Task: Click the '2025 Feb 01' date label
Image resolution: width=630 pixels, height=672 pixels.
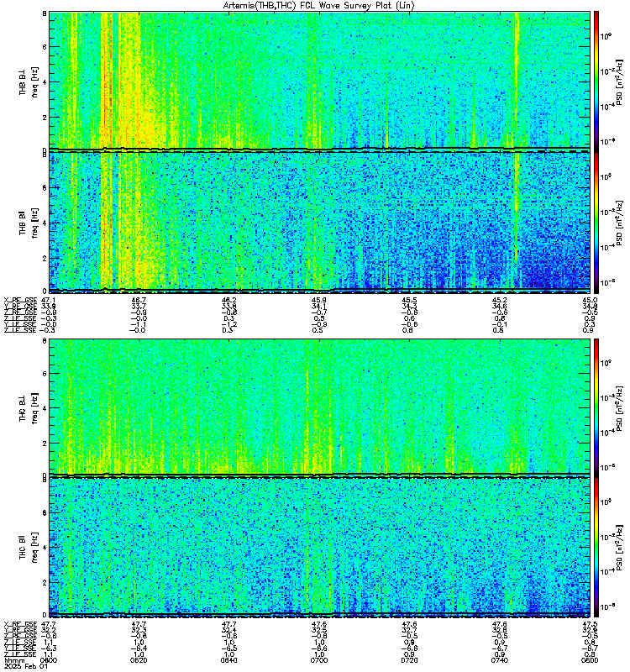Action: point(26,666)
